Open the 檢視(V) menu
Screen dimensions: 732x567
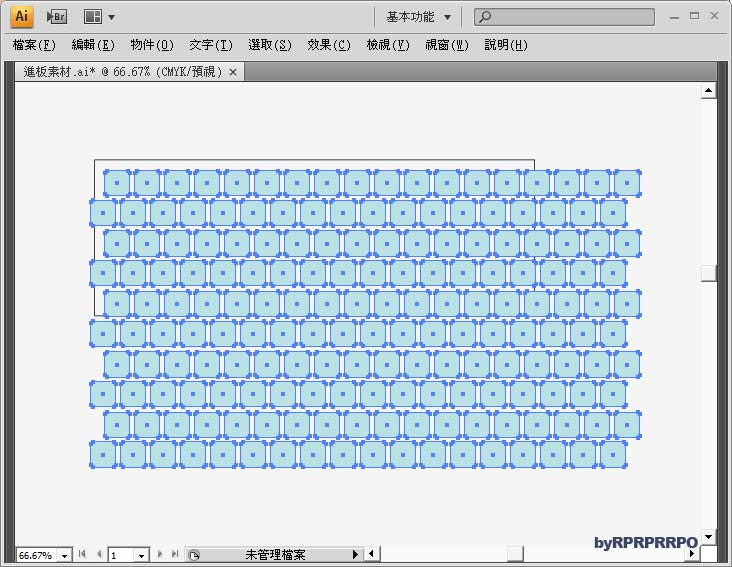[387, 45]
